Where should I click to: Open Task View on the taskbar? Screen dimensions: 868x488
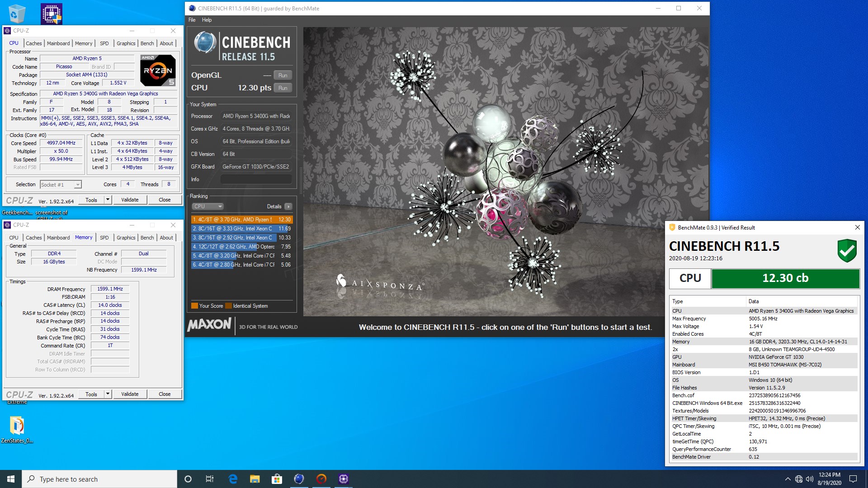coord(210,479)
